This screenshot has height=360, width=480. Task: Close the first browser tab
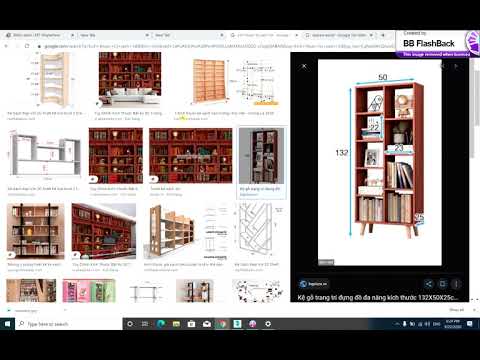tap(72, 35)
